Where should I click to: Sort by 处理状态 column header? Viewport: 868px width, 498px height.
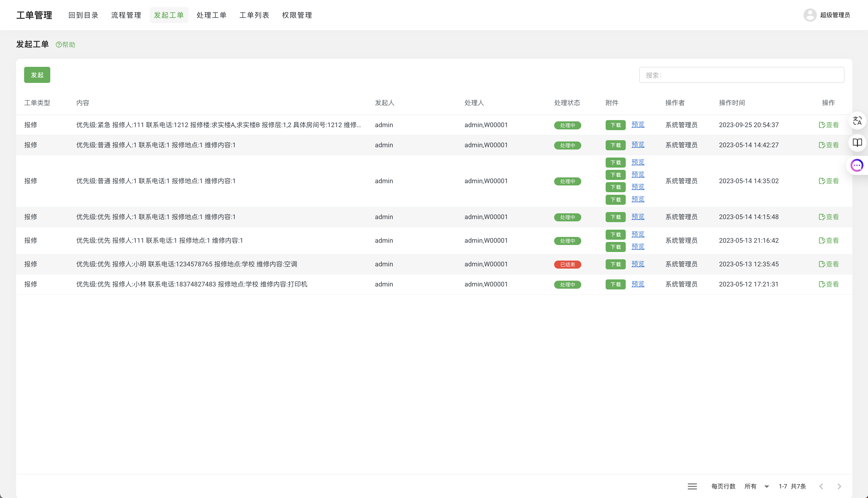(567, 103)
